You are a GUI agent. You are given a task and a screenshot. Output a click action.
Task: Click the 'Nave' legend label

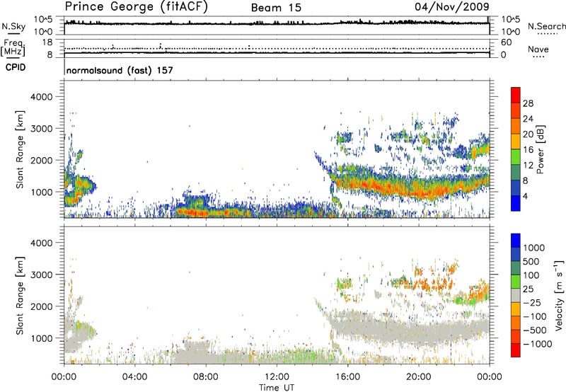point(538,50)
